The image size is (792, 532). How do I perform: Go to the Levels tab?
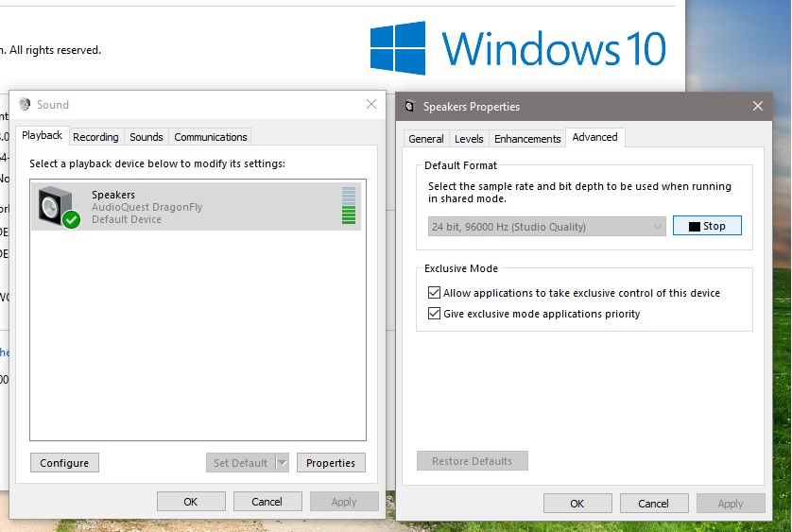click(x=469, y=139)
